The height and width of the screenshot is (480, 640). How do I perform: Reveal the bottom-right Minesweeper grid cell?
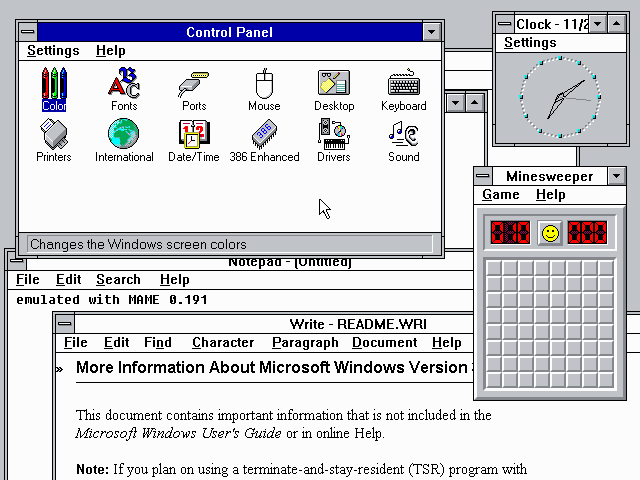coord(606,380)
